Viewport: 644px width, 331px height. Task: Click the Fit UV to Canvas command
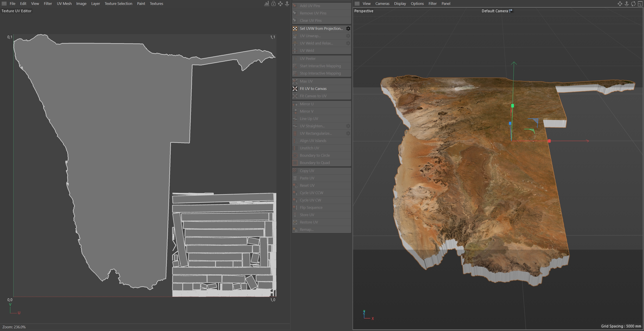click(x=313, y=89)
